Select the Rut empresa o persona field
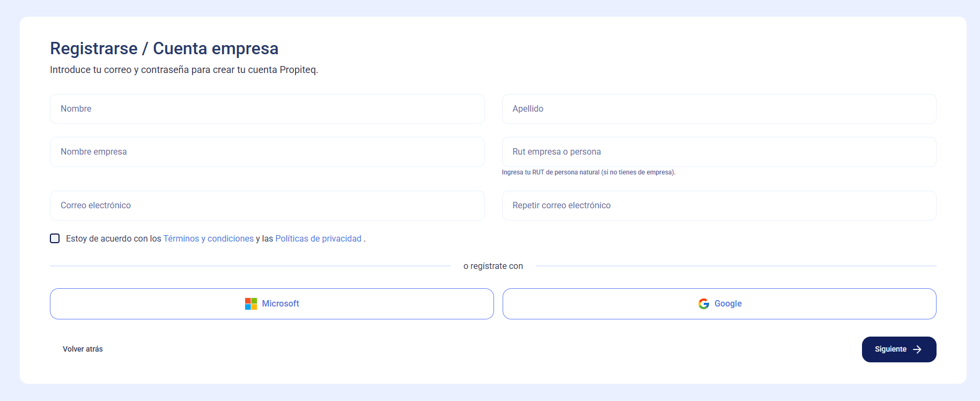The height and width of the screenshot is (401, 980). coord(719,152)
